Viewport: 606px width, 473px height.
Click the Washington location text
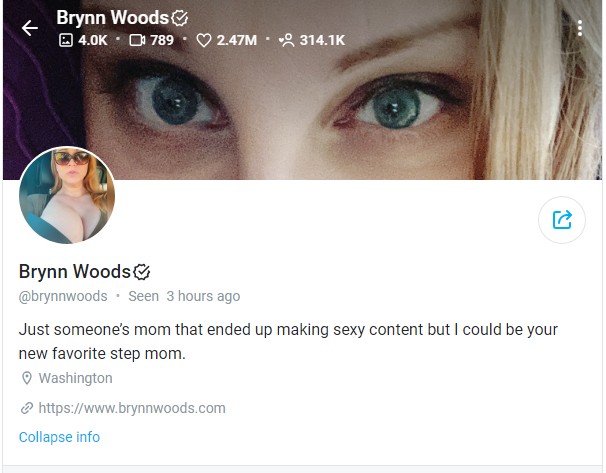(75, 378)
